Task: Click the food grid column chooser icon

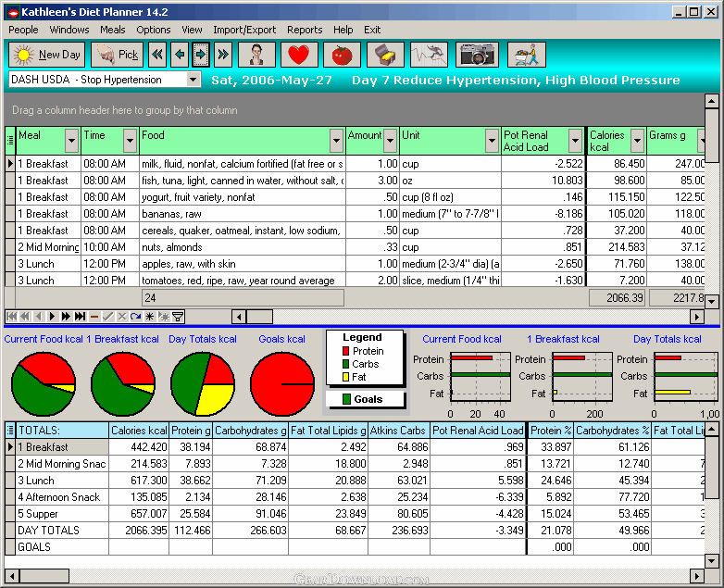Action: click(9, 141)
